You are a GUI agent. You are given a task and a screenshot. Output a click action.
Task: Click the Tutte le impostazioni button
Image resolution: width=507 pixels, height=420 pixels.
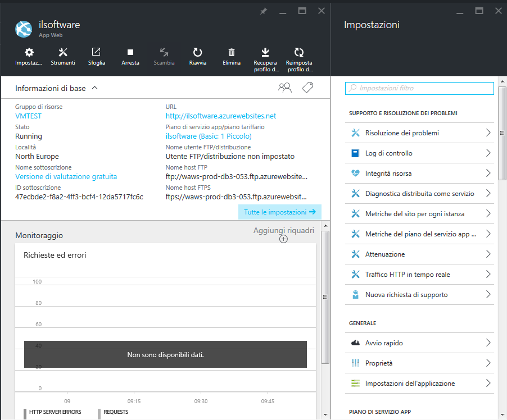[x=280, y=212]
